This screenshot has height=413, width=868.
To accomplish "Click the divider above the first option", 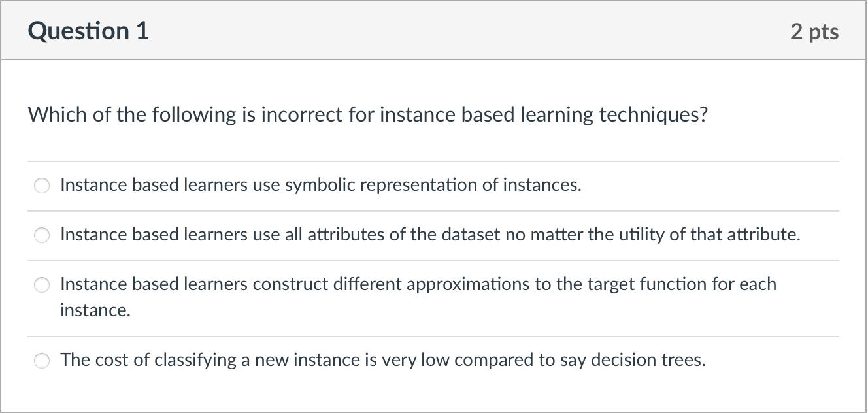I will pos(433,160).
